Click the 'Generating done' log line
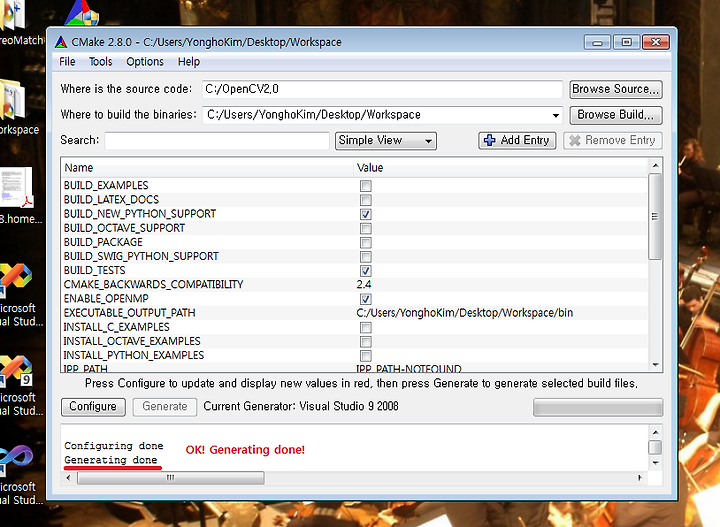The image size is (720, 527). pyautogui.click(x=111, y=460)
